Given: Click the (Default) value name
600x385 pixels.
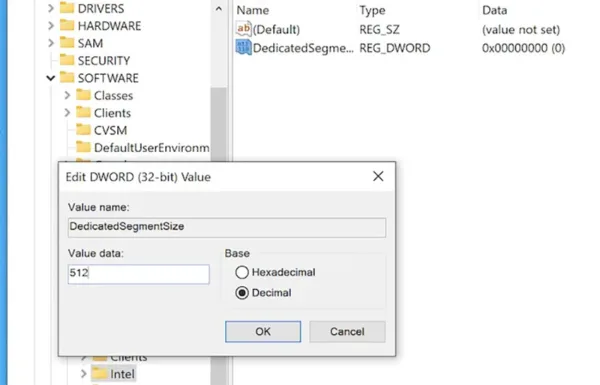Looking at the screenshot, I should pyautogui.click(x=276, y=29).
